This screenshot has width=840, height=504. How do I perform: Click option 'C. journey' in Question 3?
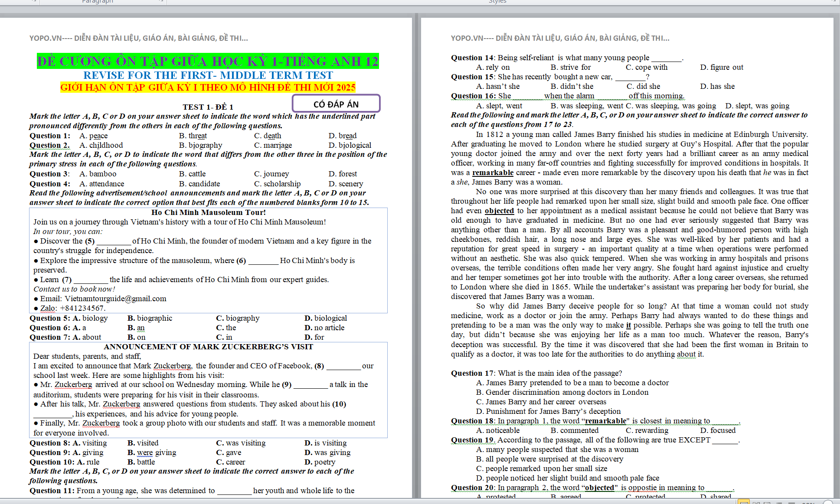click(x=271, y=174)
